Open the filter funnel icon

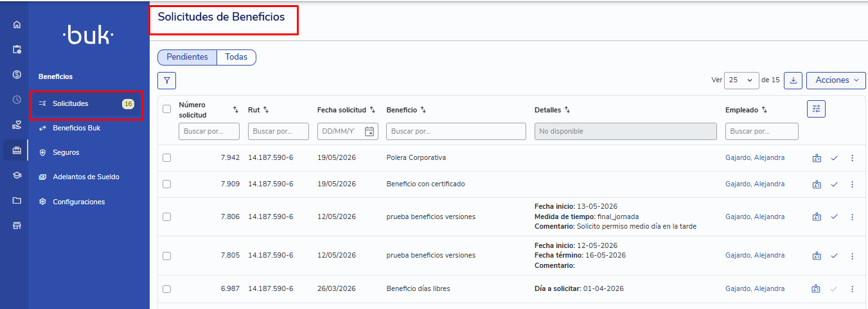pyautogui.click(x=166, y=80)
